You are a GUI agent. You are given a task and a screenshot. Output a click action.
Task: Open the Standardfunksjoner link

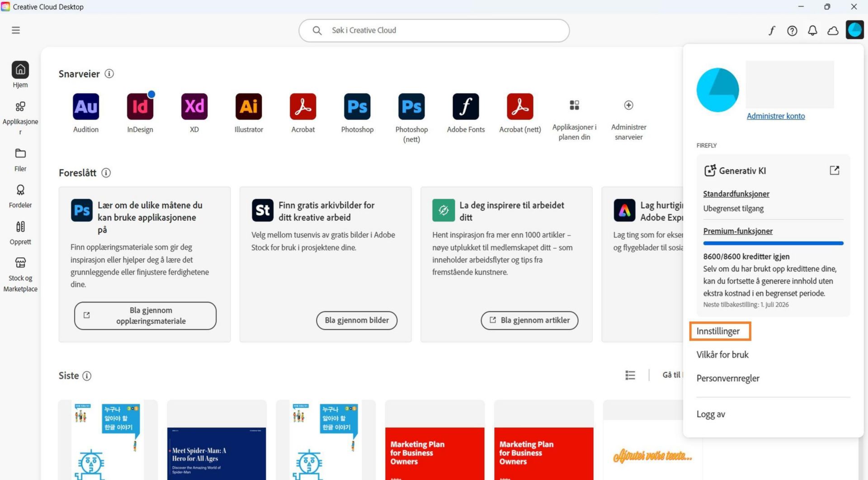[736, 194]
